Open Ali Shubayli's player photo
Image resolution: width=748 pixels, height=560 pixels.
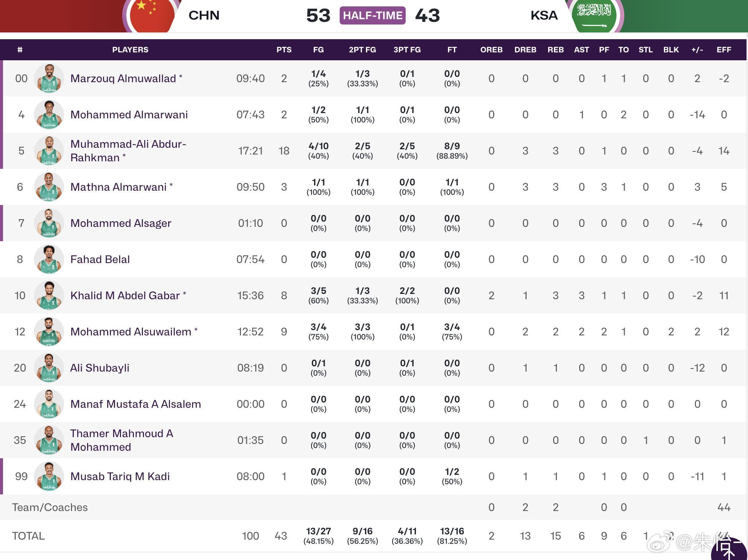click(x=49, y=368)
